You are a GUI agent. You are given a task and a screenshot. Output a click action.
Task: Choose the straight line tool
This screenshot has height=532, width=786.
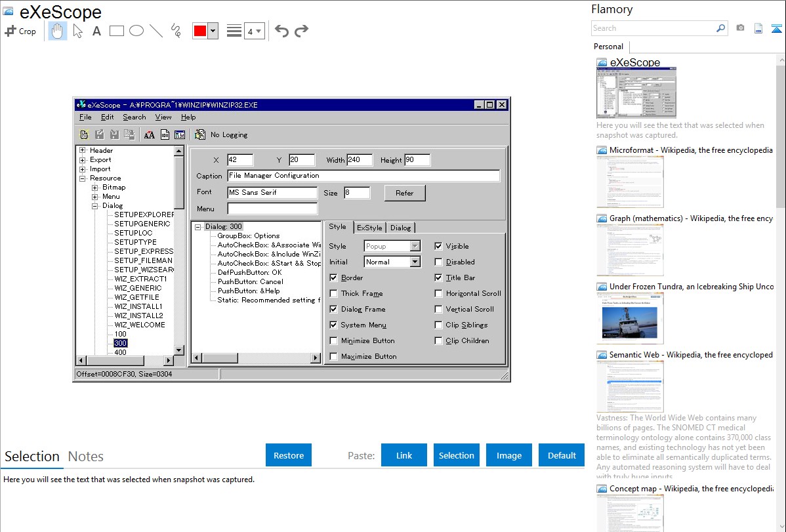click(156, 31)
